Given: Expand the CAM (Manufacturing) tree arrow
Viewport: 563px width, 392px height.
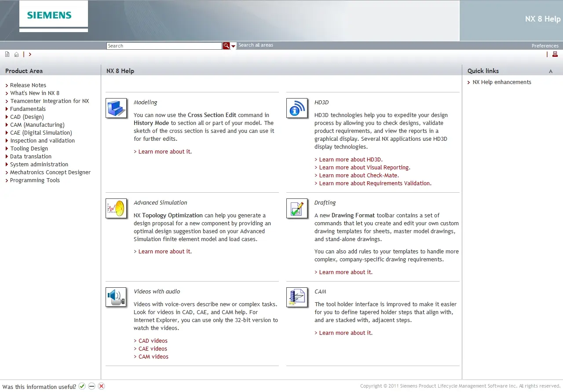Looking at the screenshot, I should (x=7, y=125).
